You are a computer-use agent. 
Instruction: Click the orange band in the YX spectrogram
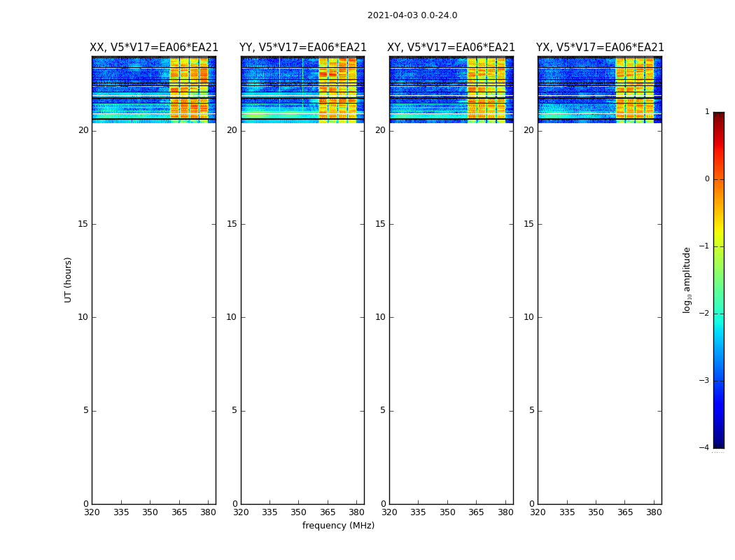point(635,90)
